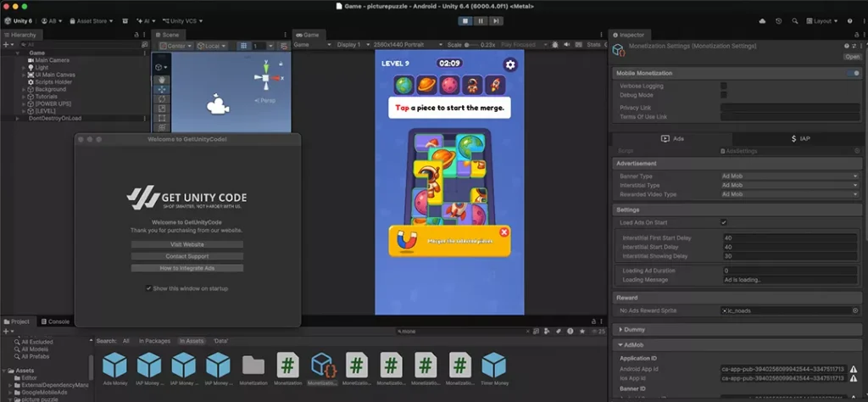
Task: Open the Monetization folder asset
Action: tap(253, 369)
